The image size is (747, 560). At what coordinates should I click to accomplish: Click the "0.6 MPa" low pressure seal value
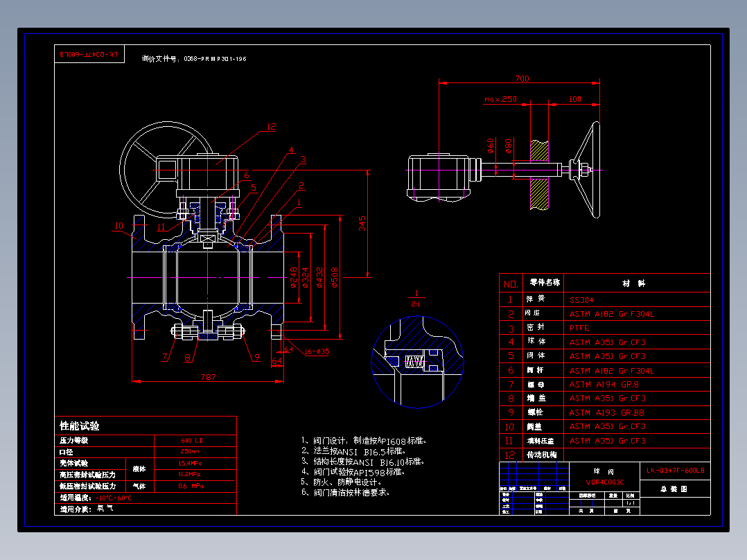191,486
